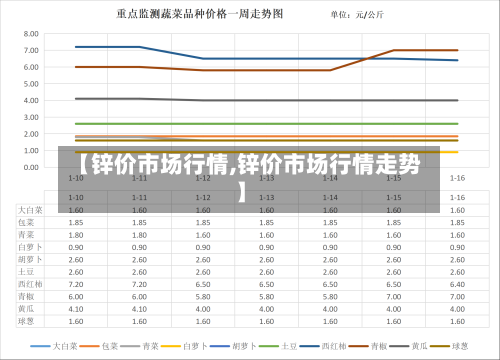Click the unit label 单位:元/公斤

[x=357, y=15]
